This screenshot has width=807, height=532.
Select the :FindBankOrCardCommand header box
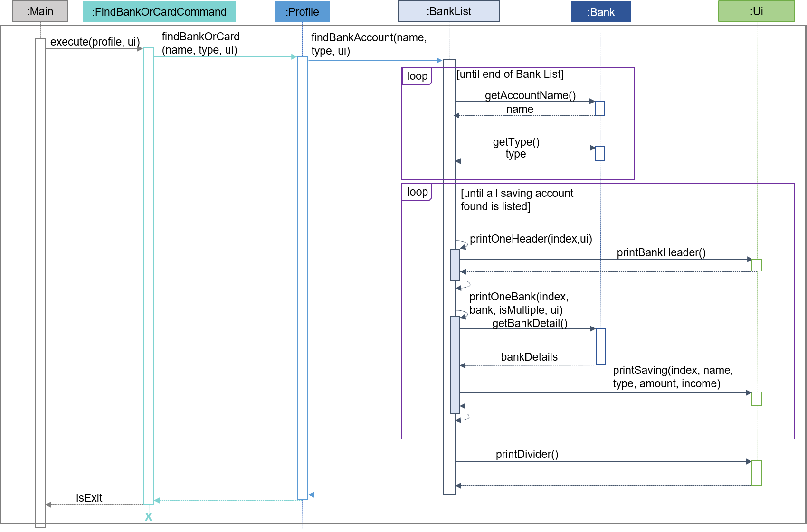pyautogui.click(x=159, y=11)
